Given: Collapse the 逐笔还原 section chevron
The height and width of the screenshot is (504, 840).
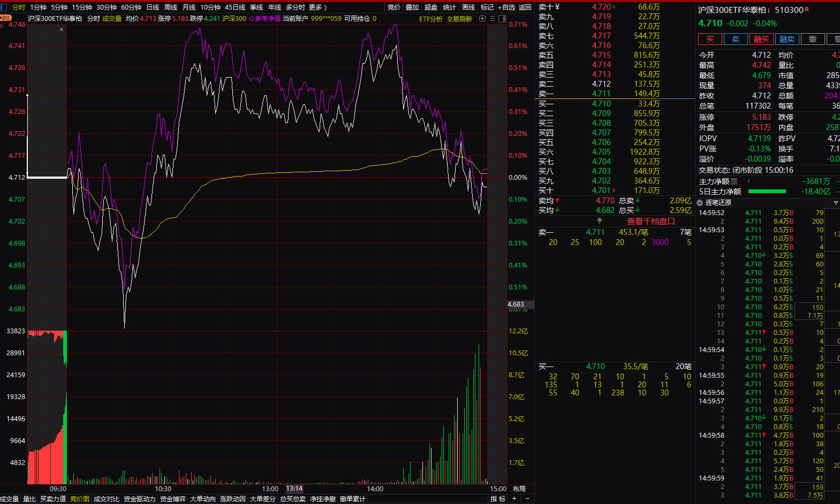Looking at the screenshot, I should (x=700, y=203).
